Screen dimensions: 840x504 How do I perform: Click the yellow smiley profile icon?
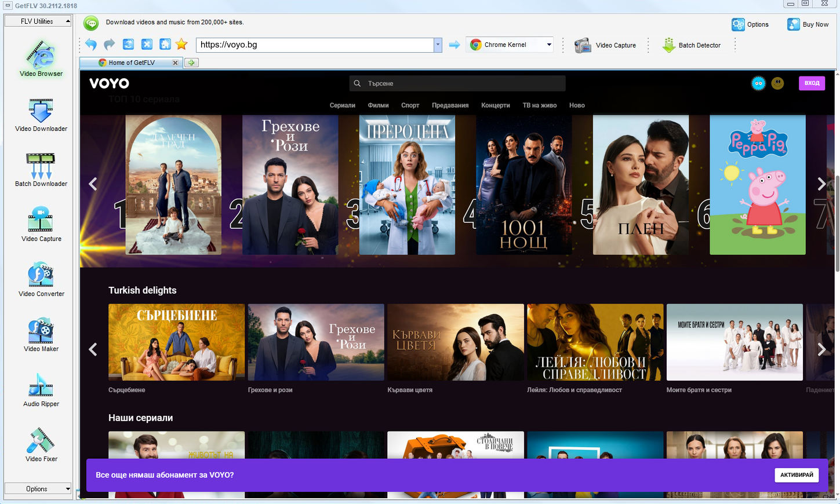coord(778,83)
